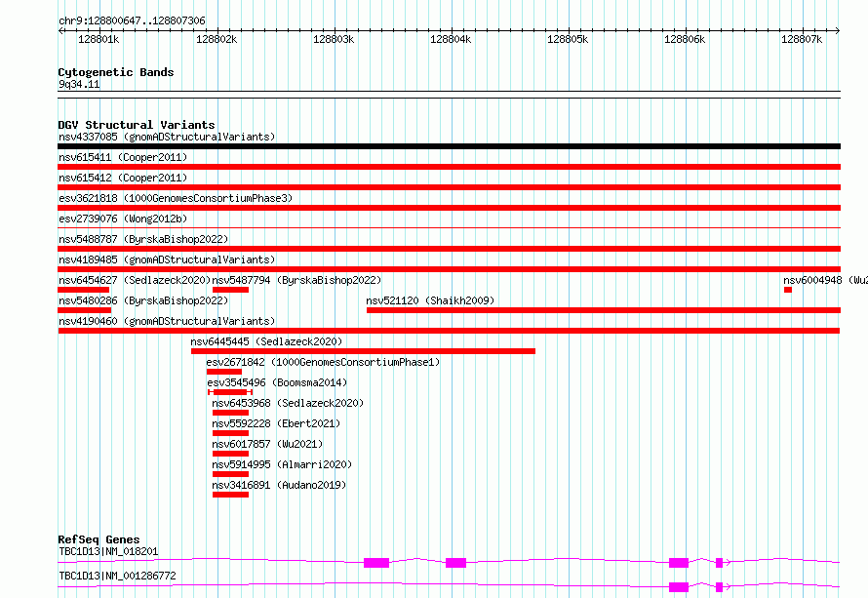Click the Cytogenetic Bands track title
Image resolution: width=868 pixels, height=598 pixels.
coord(116,72)
